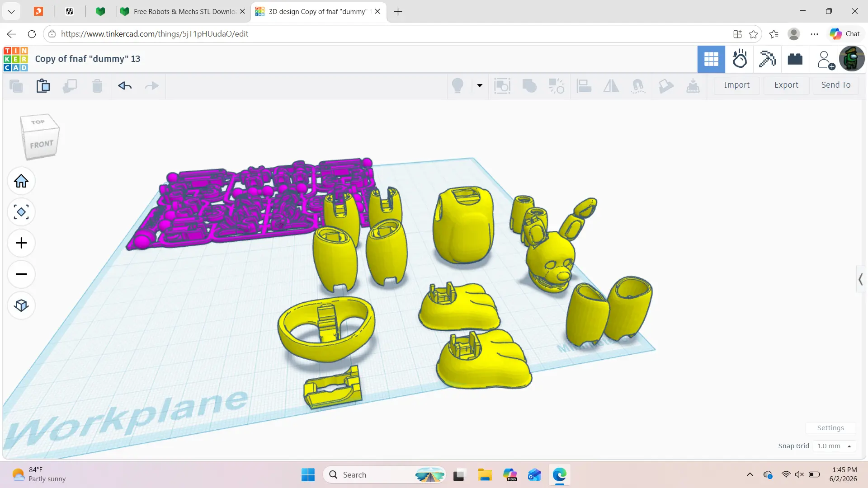
Task: Open the Snap Grid 1.0 mm dropdown
Action: click(834, 446)
